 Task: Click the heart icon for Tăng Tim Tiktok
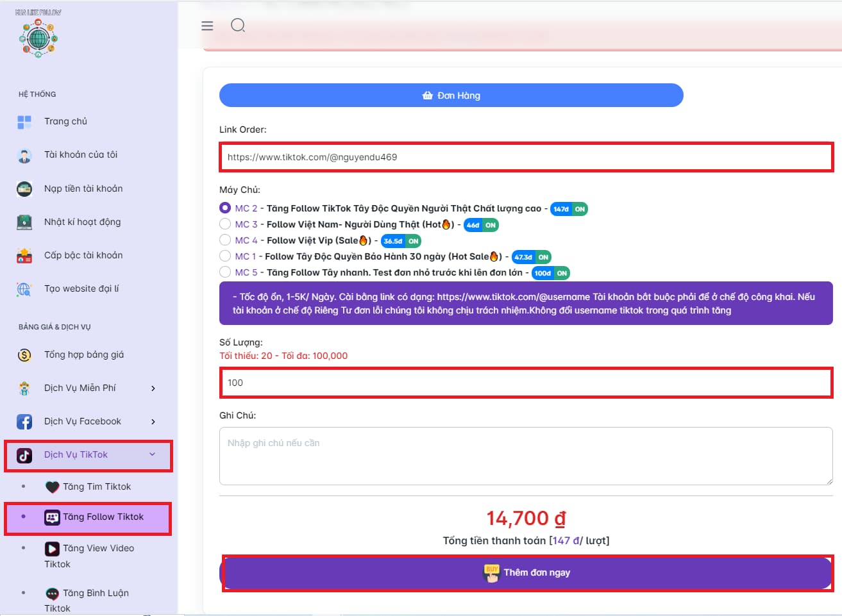53,487
